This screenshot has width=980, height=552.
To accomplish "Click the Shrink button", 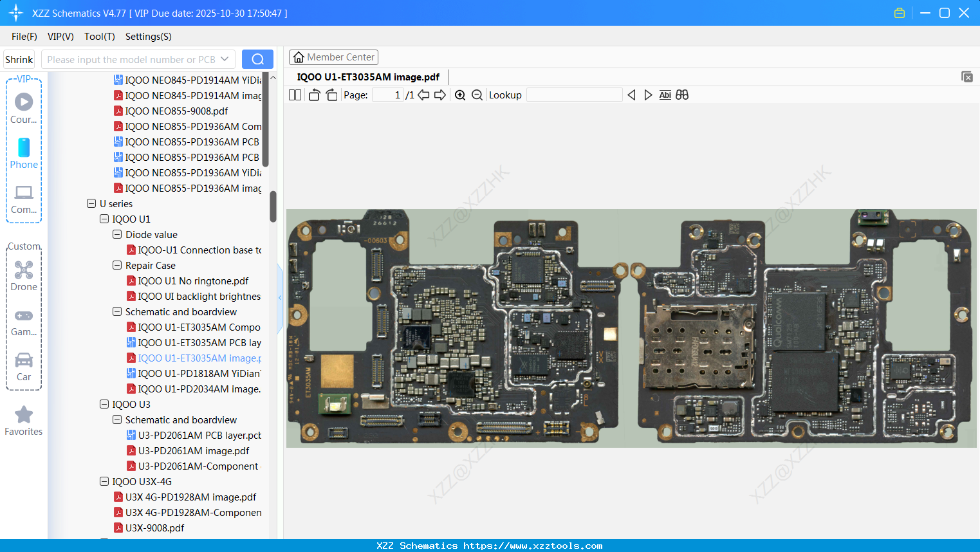I will [19, 59].
